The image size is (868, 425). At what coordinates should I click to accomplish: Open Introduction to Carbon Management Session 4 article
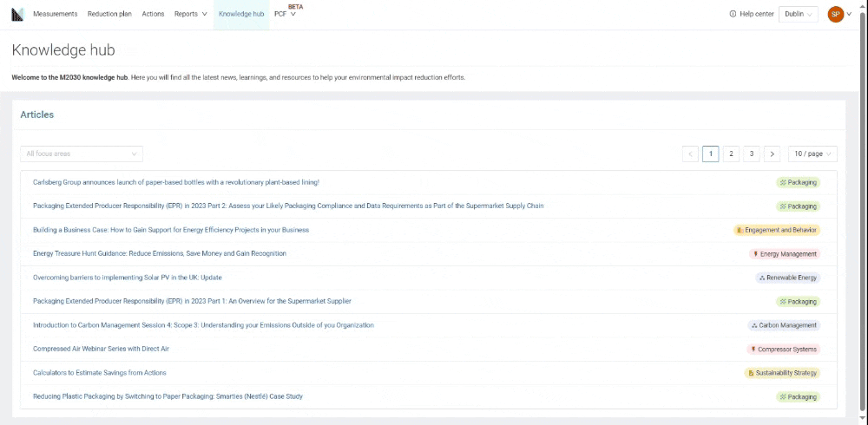[203, 325]
